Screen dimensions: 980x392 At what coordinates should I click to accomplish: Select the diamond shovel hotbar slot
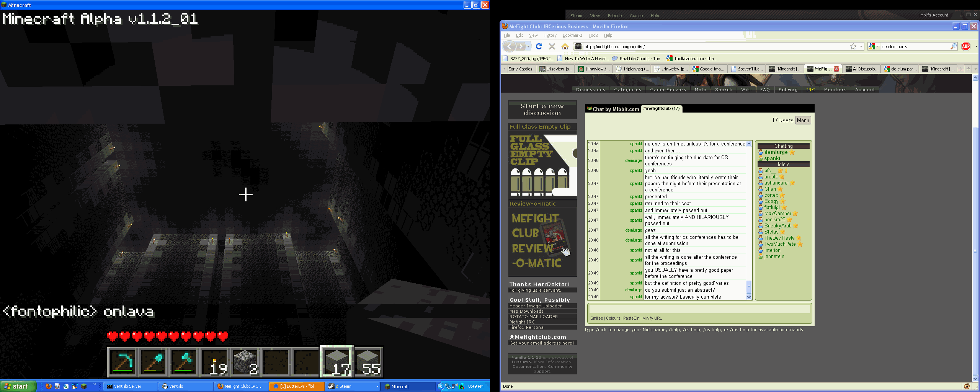[x=153, y=362]
